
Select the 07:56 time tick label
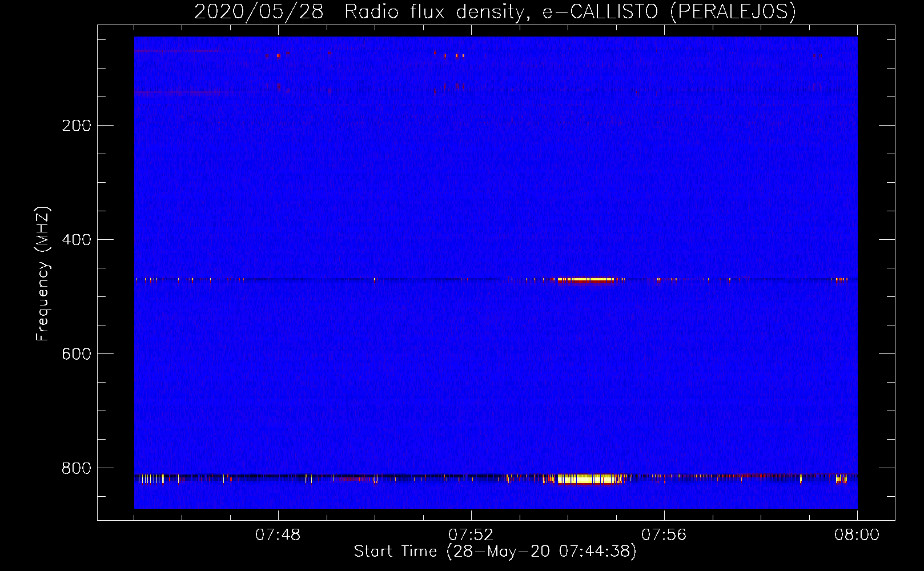pos(664,535)
